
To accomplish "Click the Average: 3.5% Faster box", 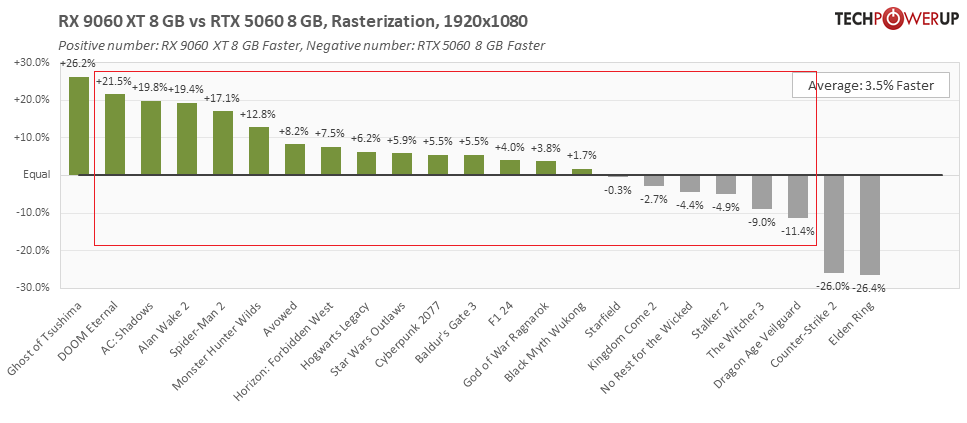I will coord(871,85).
